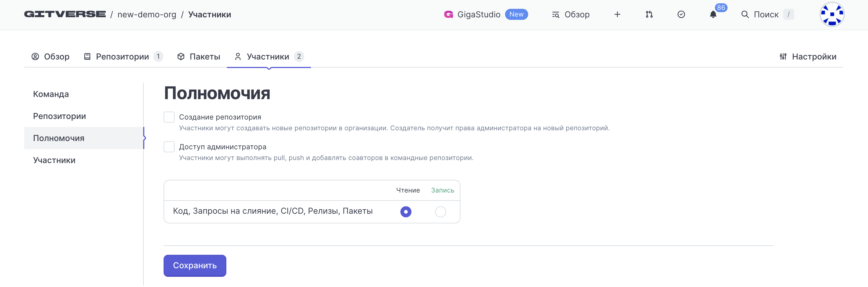Enable the Создание репозитория checkbox
The width and height of the screenshot is (868, 287).
(169, 117)
